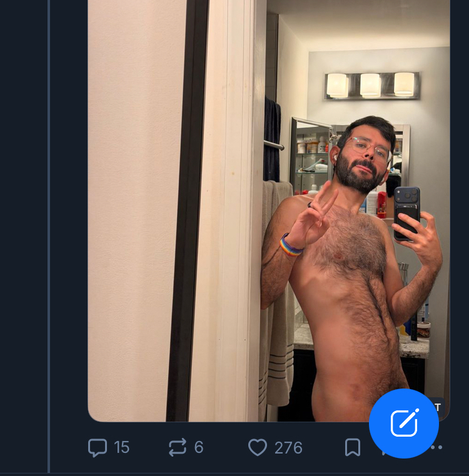Click the repost arrows icon
469x476 pixels.
tap(178, 447)
